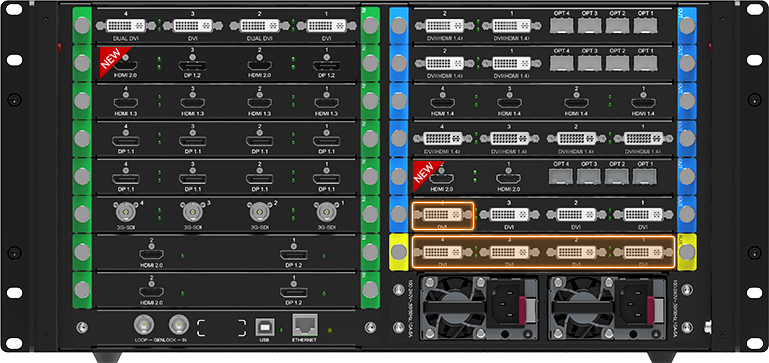Click HDMI 1.3 port number 3
Viewport: 769px width, 363px height.
[193, 103]
